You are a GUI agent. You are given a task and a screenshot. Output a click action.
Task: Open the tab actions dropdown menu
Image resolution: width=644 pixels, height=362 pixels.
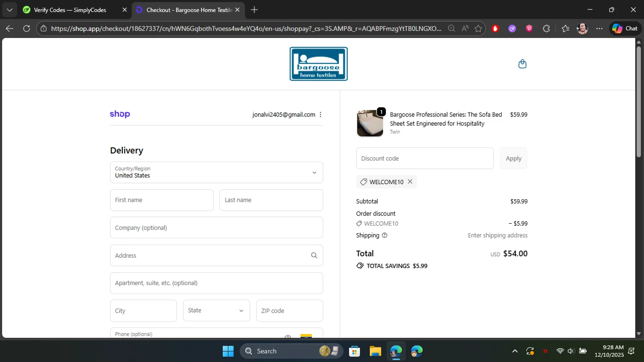9,9
